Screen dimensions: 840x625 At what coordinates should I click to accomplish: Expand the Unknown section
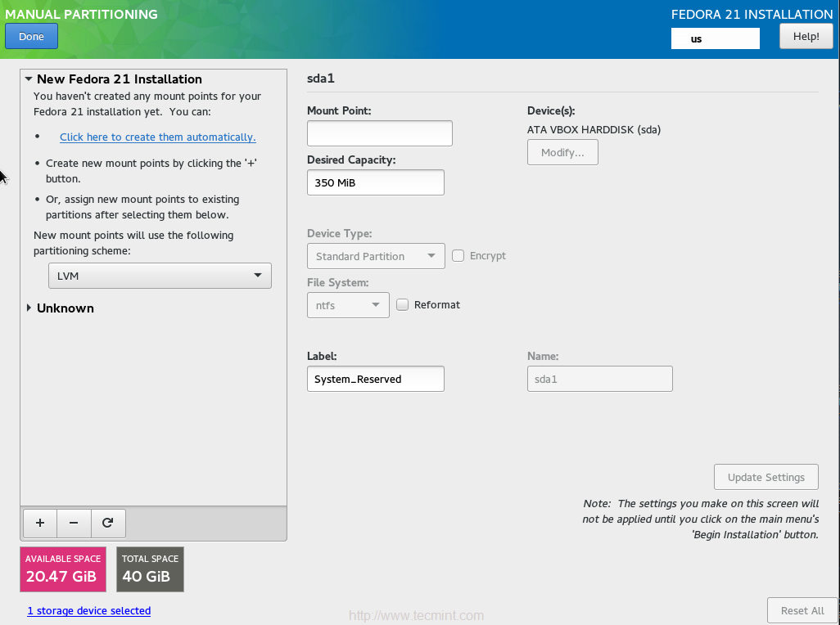point(29,308)
